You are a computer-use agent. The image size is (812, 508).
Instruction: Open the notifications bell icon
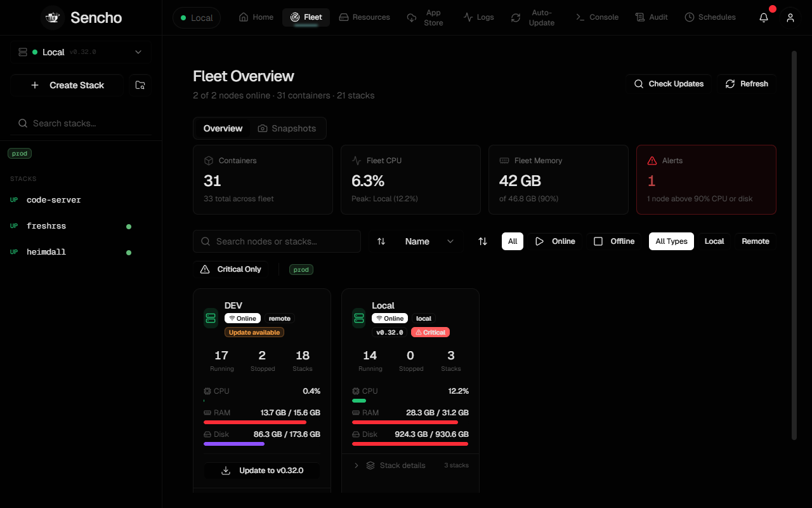(x=764, y=18)
